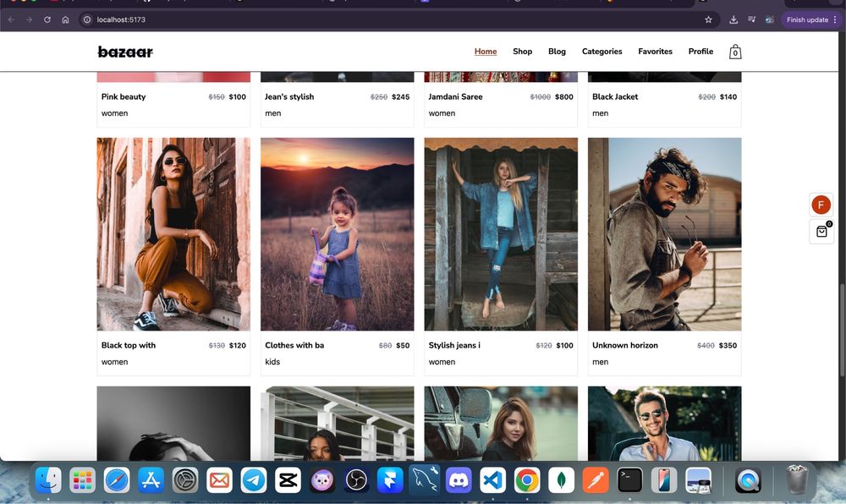Open the Unknown horizon product photo
Screen dimensions: 846x504
click(x=665, y=234)
